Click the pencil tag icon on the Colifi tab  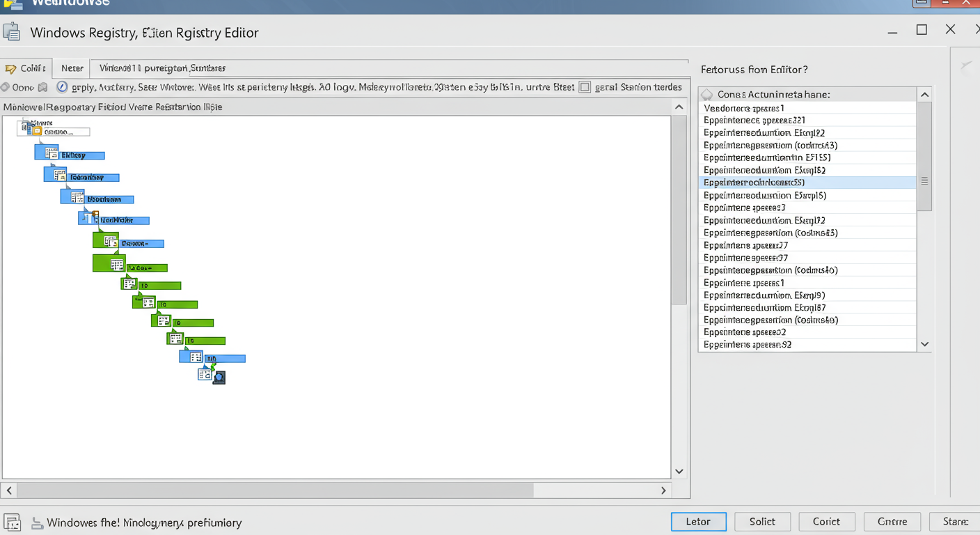click(10, 69)
